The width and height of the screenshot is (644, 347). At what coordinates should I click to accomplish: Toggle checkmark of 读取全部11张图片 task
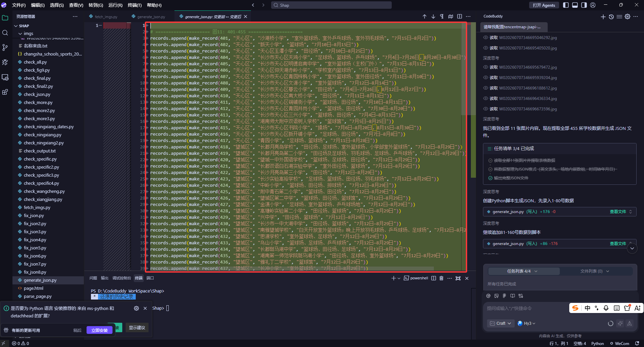coord(490,161)
